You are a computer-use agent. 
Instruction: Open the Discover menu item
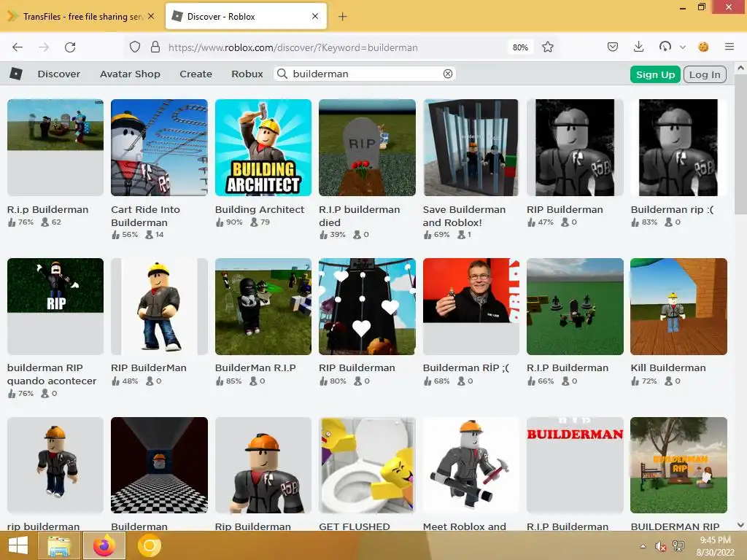coord(59,74)
